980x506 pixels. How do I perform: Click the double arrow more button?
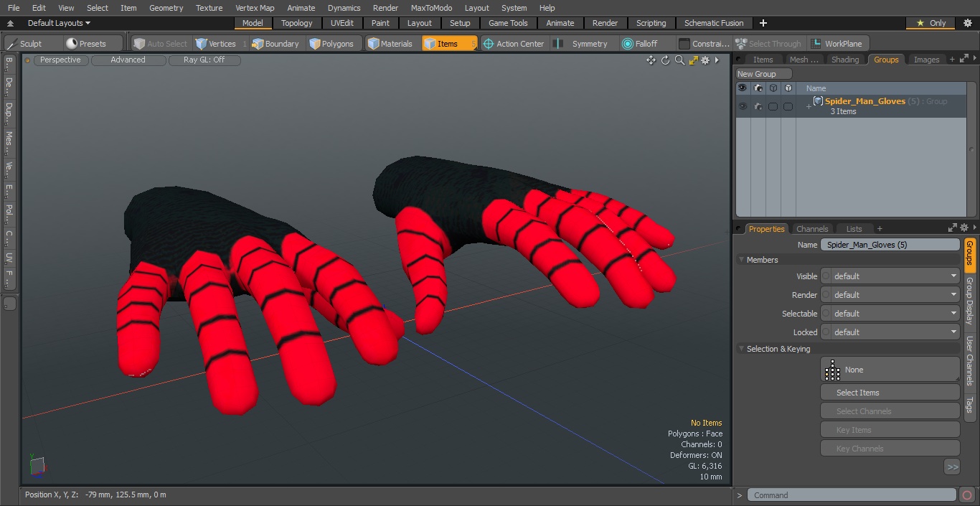(x=952, y=467)
